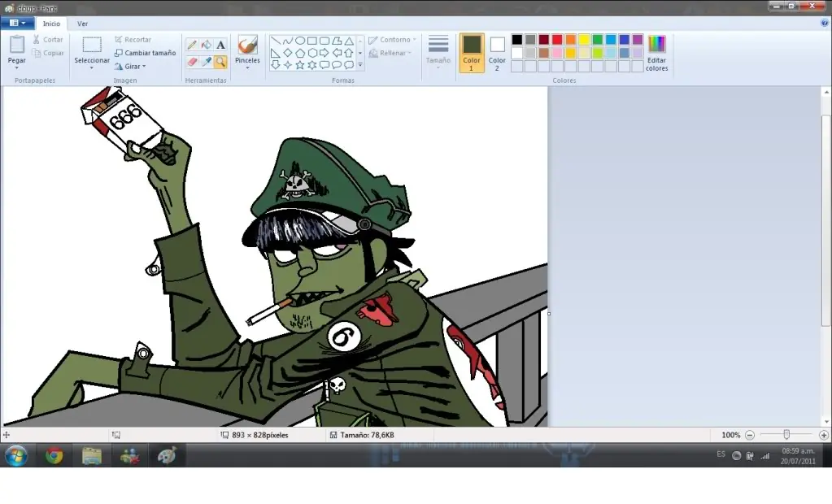The height and width of the screenshot is (504, 832).
Task: Choose the purple palette swatch
Action: (638, 39)
